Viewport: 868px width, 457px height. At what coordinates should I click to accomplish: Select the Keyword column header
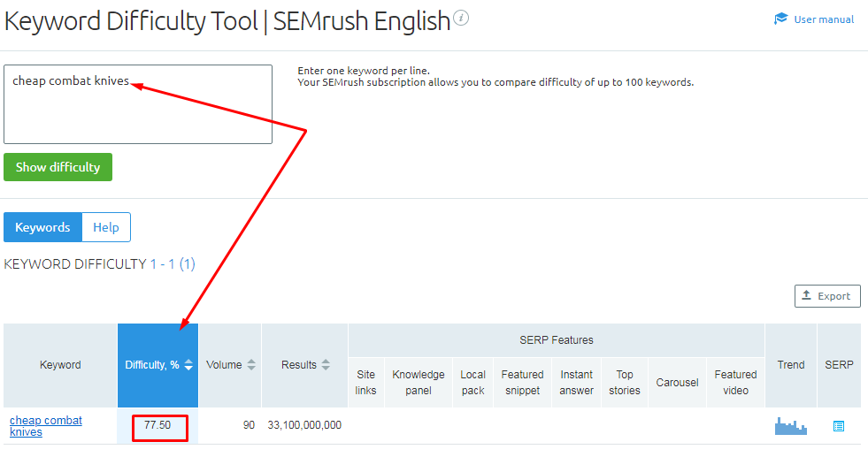[60, 365]
